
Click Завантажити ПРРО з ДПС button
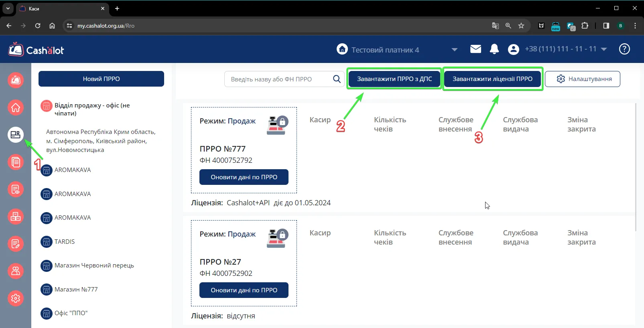(x=394, y=79)
